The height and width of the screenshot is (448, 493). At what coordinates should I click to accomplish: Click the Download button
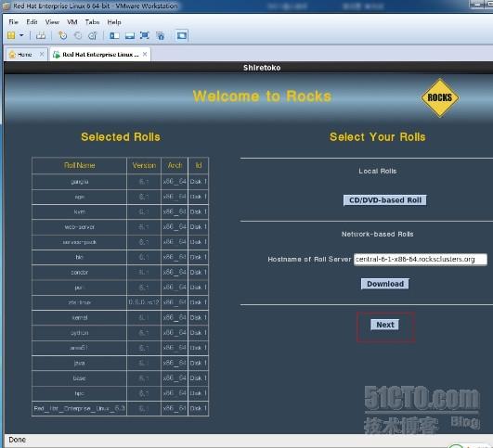[x=385, y=284]
